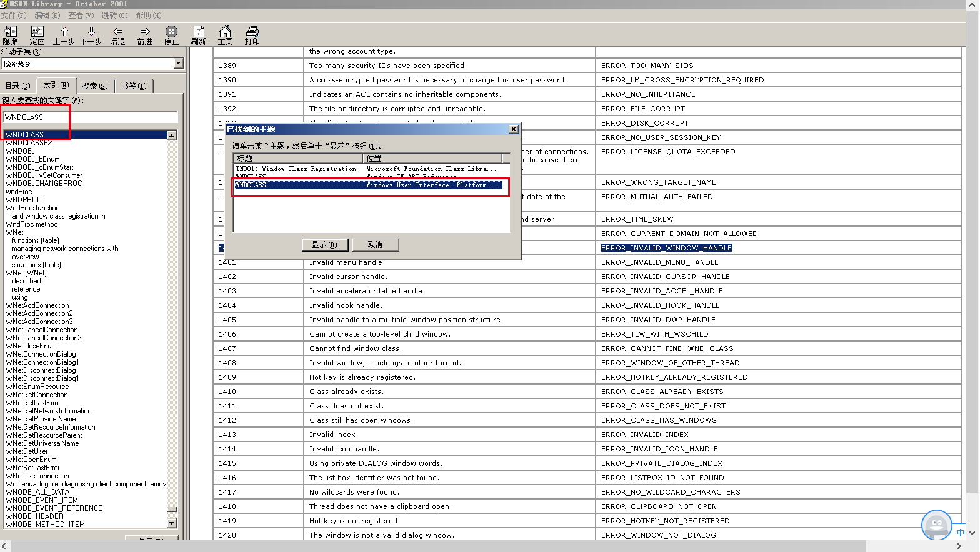Go to next topic with 下一步
The height and width of the screenshot is (552, 980).
[x=91, y=35]
